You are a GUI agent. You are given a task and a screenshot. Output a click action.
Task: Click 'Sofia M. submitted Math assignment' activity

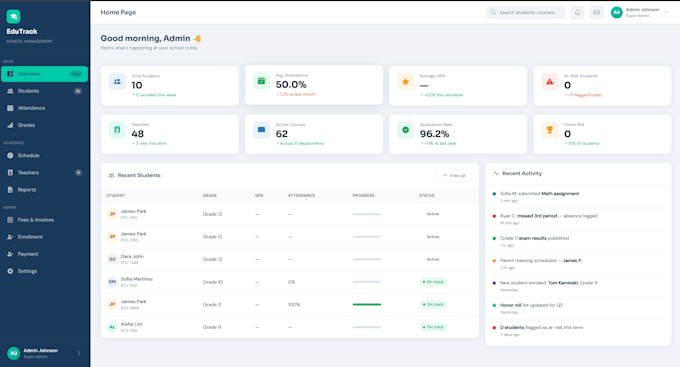tap(578, 197)
